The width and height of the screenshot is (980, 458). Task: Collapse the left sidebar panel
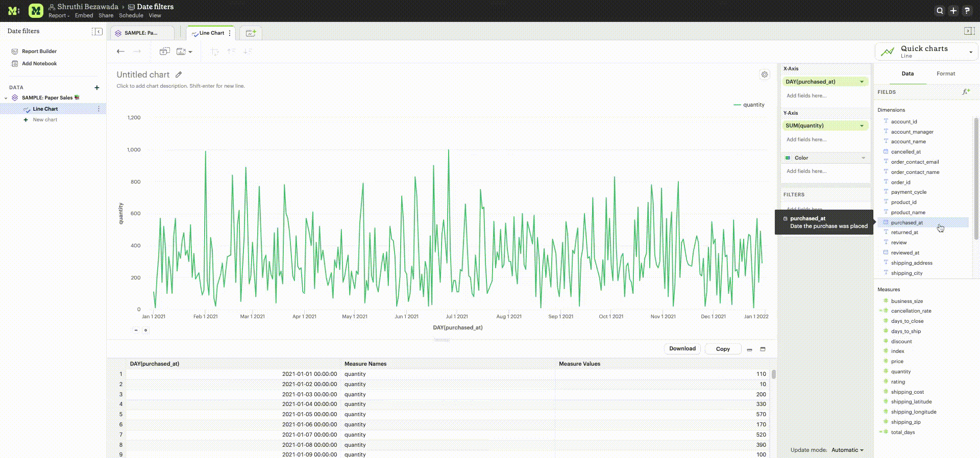click(97, 32)
